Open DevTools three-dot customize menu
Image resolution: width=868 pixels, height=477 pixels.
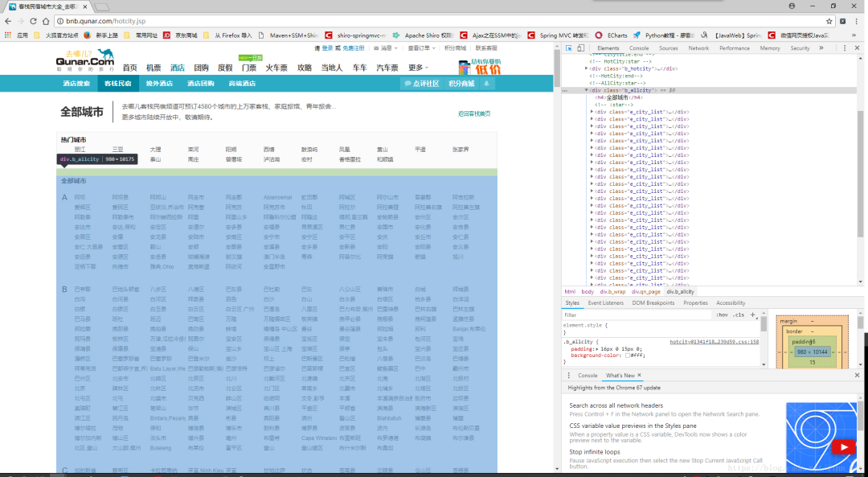pyautogui.click(x=845, y=48)
